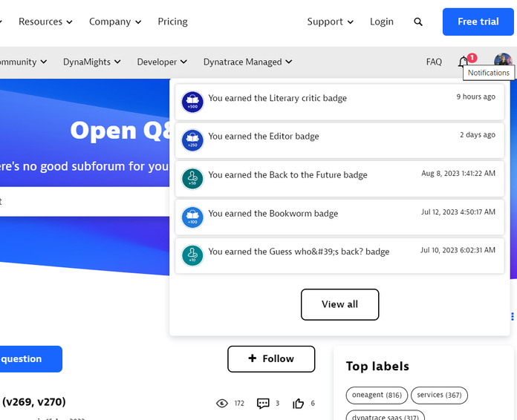The width and height of the screenshot is (517, 420).
Task: Open the FAQ link
Action: (x=434, y=62)
